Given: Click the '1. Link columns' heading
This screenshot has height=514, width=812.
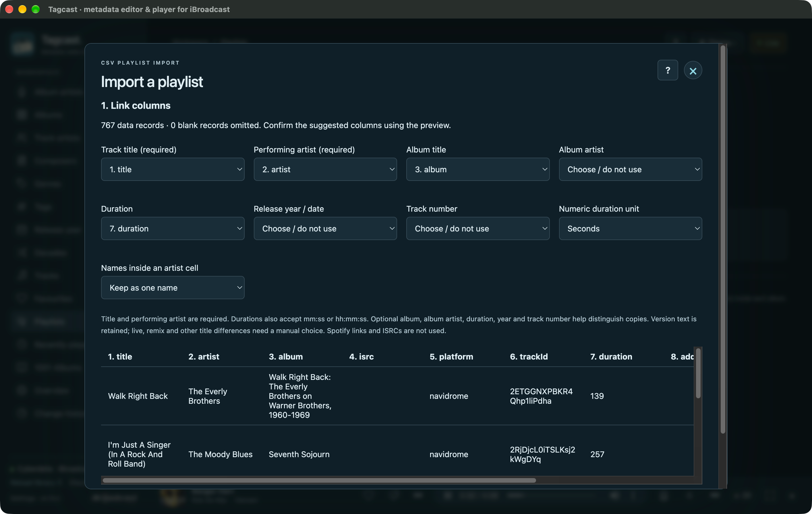Looking at the screenshot, I should (136, 106).
